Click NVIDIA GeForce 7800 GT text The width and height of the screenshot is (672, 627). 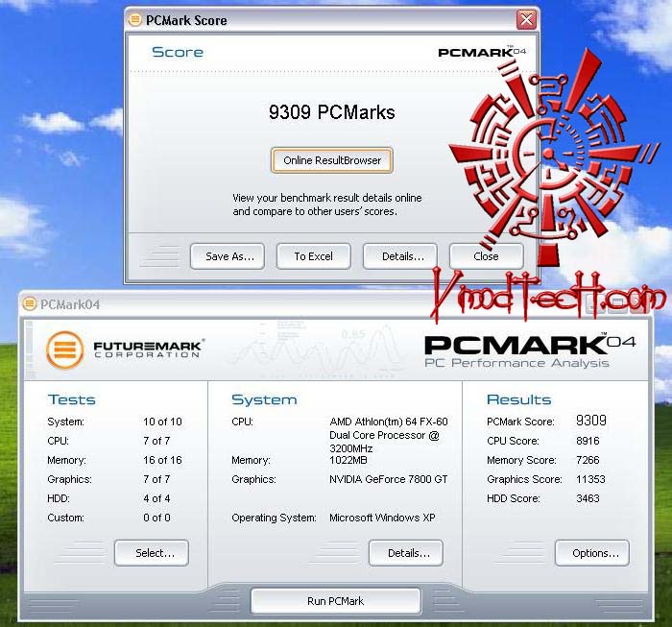point(388,479)
